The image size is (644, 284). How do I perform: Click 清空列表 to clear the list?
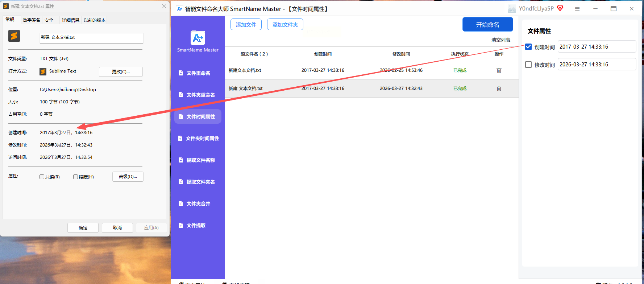coord(500,40)
